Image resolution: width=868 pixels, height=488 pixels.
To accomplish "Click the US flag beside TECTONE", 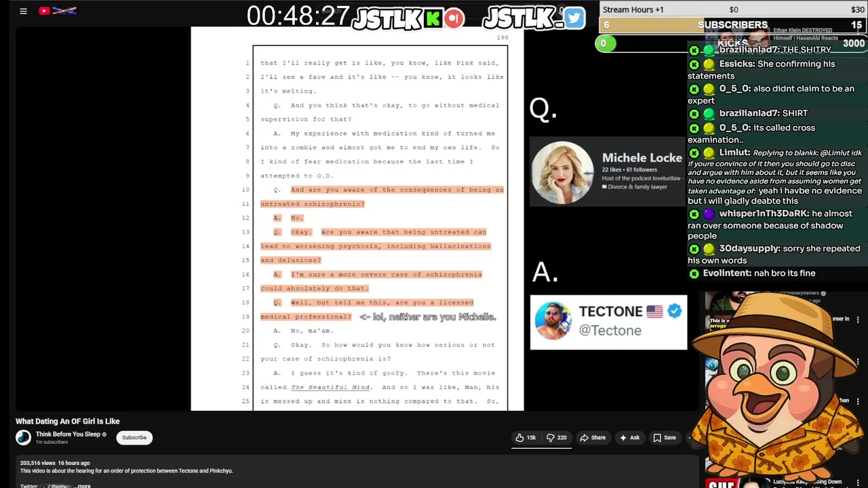I will point(654,312).
